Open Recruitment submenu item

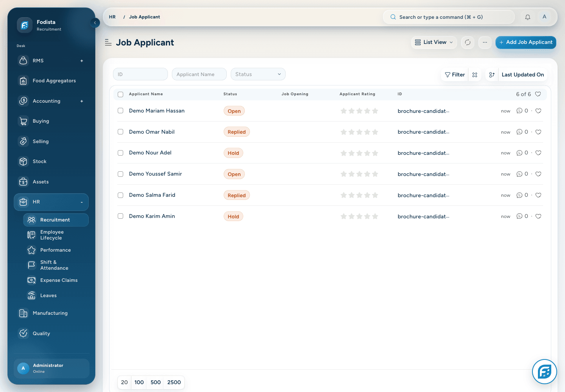(56, 220)
